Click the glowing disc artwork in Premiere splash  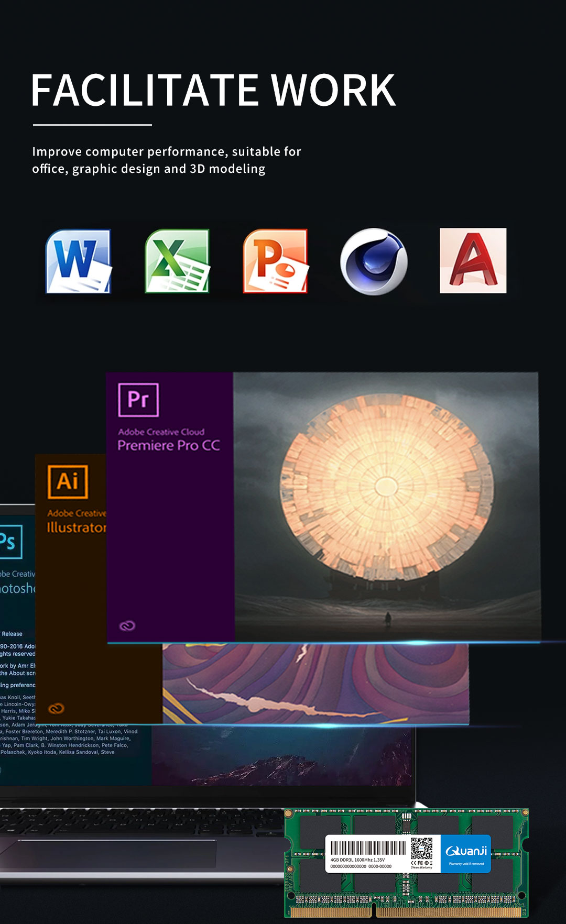pyautogui.click(x=386, y=487)
